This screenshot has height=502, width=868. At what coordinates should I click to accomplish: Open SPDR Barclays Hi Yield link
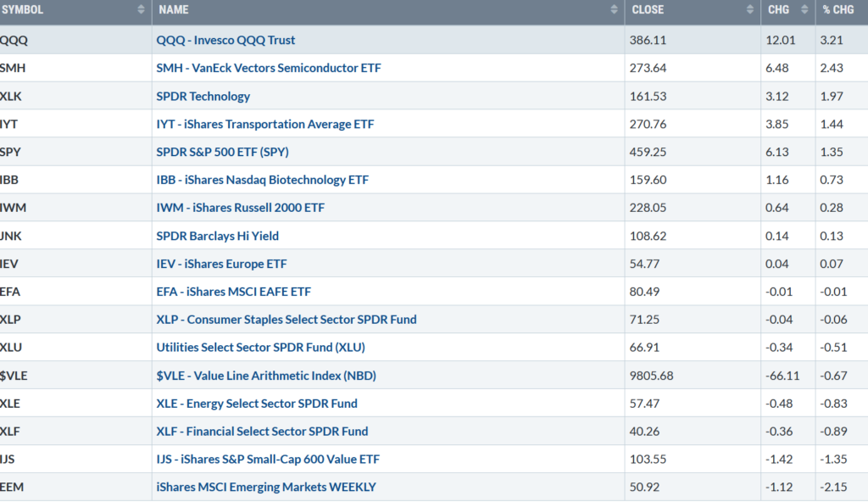point(218,236)
